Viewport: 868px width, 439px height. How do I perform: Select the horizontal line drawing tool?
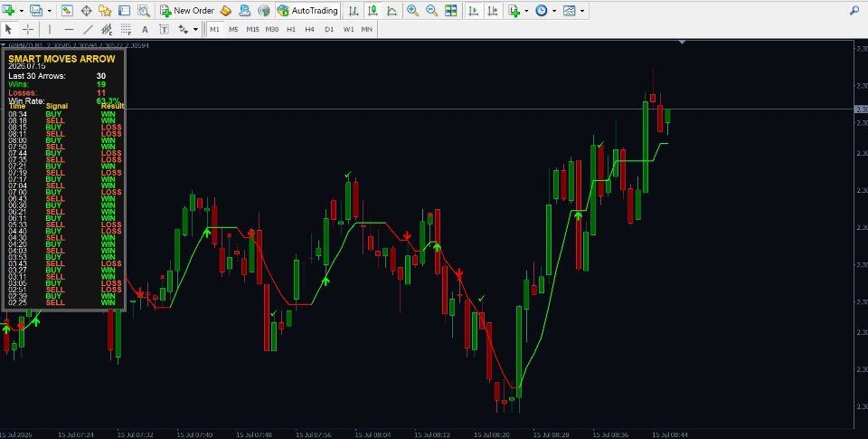tap(69, 29)
